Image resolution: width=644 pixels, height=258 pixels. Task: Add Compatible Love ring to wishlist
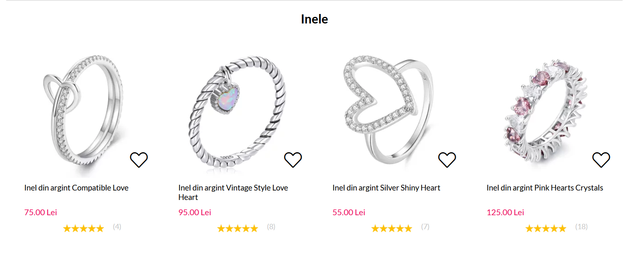click(x=139, y=160)
